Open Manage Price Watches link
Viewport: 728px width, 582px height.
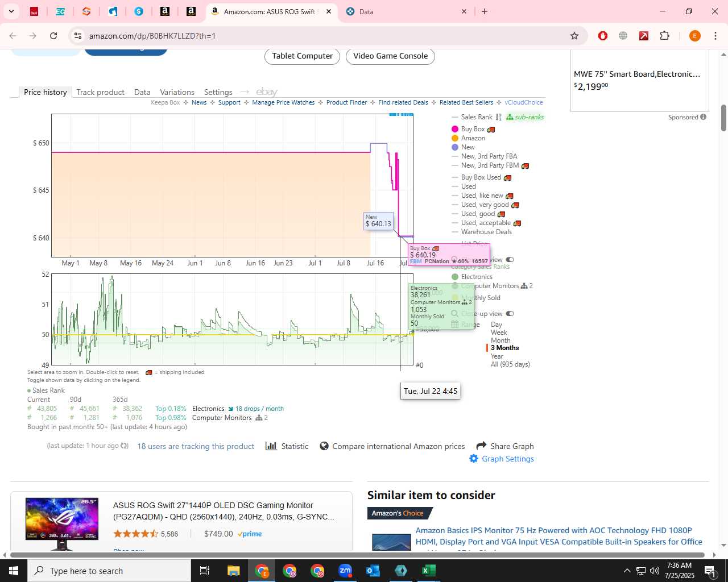point(283,102)
